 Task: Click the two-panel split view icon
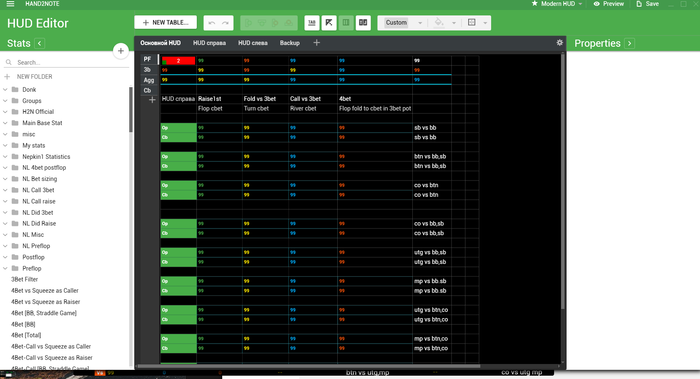click(363, 23)
